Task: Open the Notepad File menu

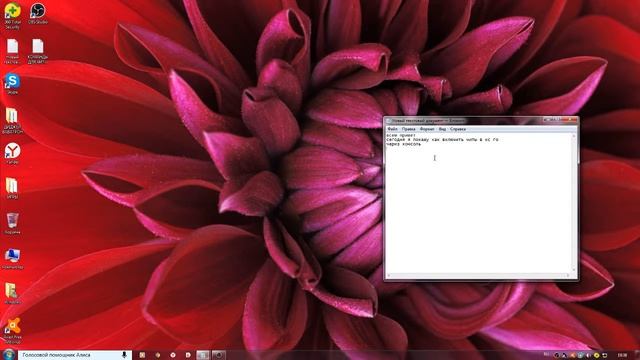Action: [x=392, y=129]
